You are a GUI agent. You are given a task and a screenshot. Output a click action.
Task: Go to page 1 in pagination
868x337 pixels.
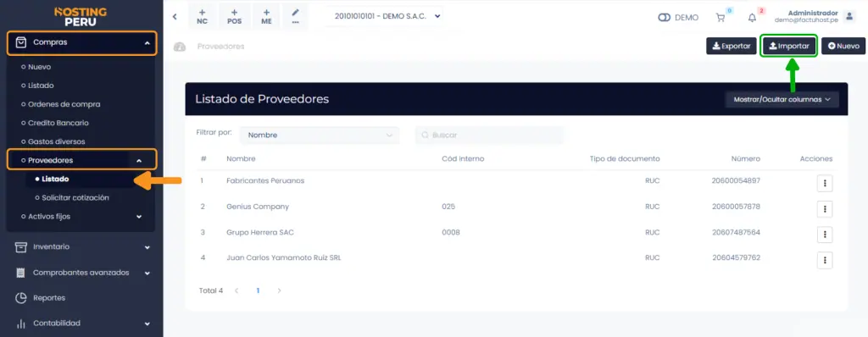[258, 290]
